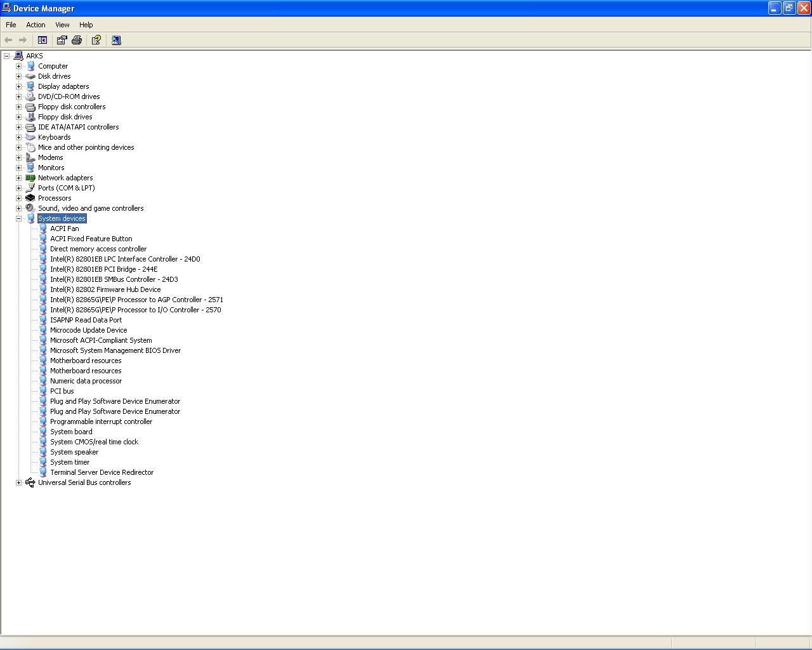
Task: Click the Universal Serial Bus controllers icon
Action: [30, 482]
